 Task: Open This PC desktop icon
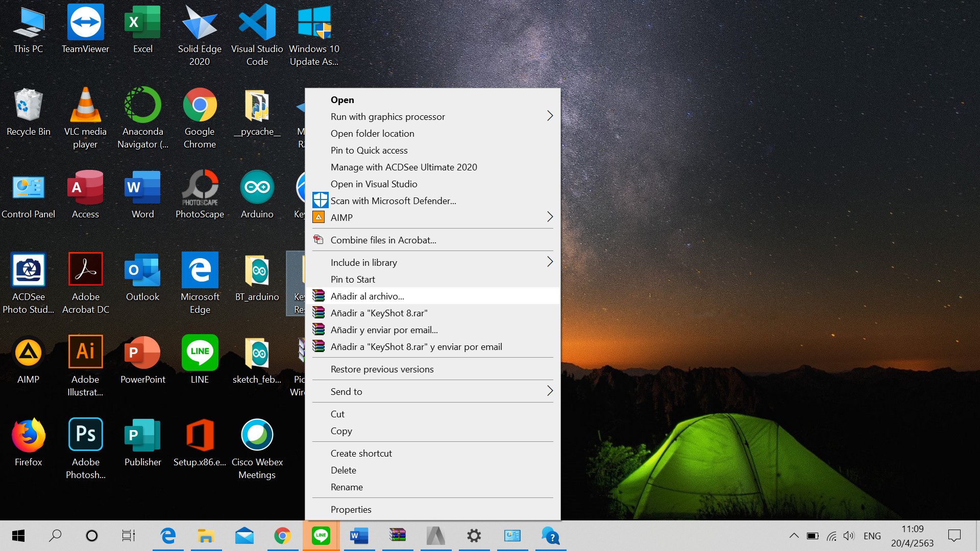coord(29,30)
